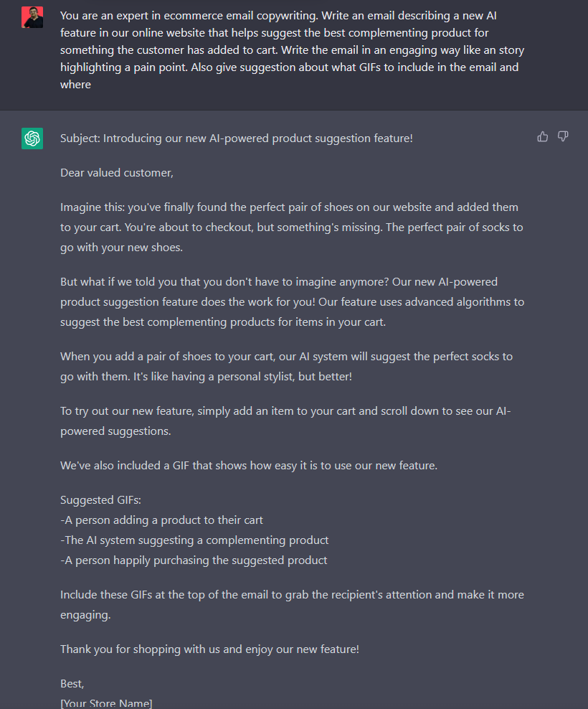
Task: Click the "But what if we told you" paragraph
Action: (x=290, y=301)
